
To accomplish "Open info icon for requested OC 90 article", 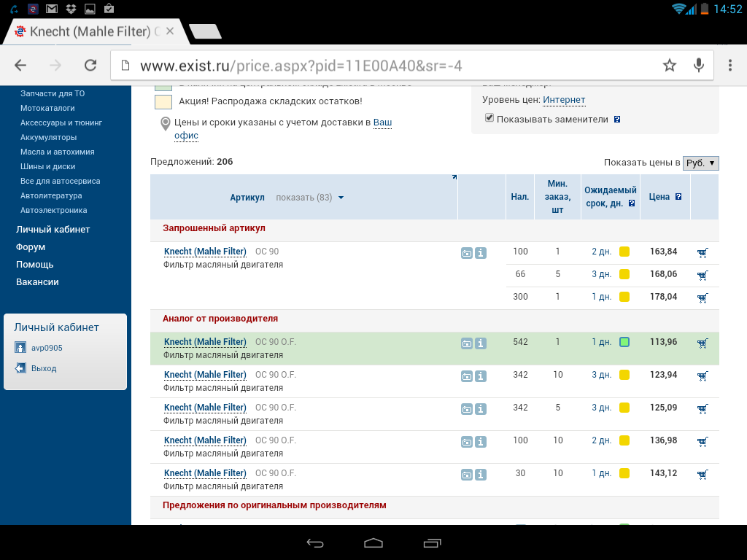I will click(x=481, y=253).
